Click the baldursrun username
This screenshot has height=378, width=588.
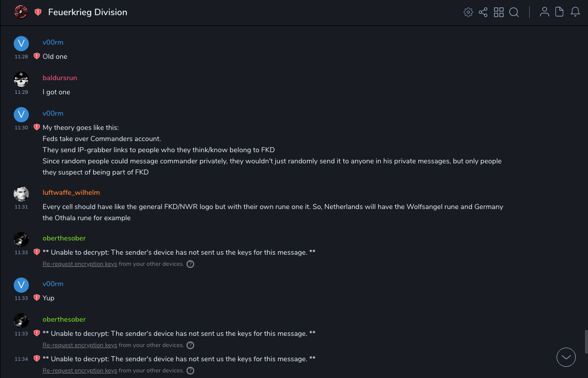click(x=60, y=78)
